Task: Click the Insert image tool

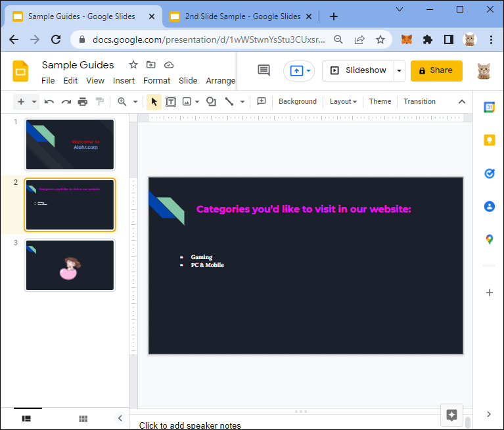Action: pos(187,102)
